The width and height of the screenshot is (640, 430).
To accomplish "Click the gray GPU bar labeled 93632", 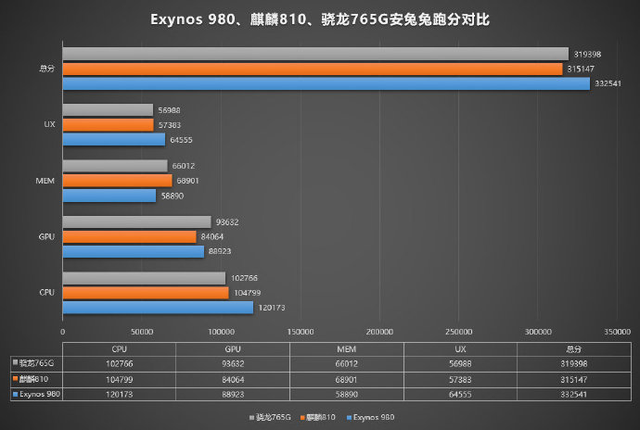I will (137, 222).
